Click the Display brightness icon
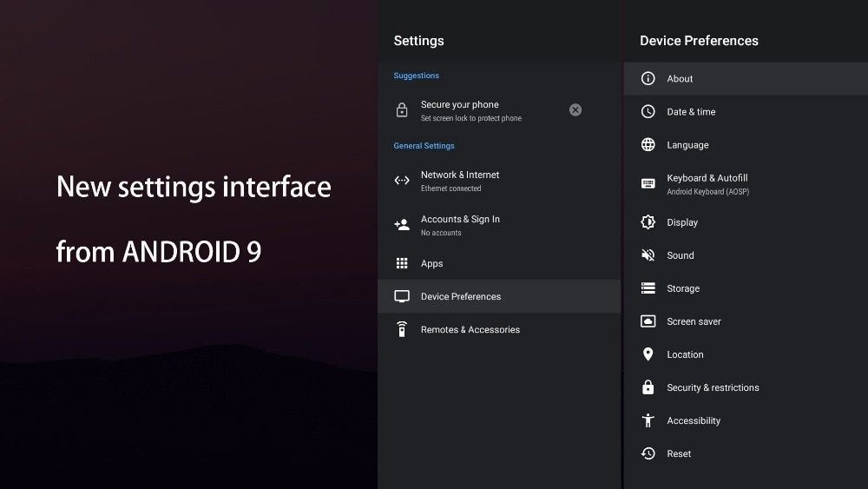 pos(648,222)
